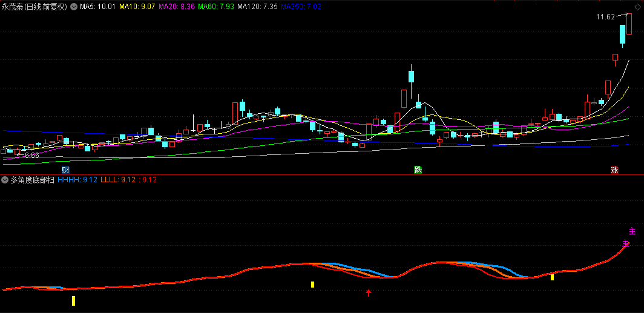Select the blue MA250 legend label
Screen dimensions: 644x313
point(301,7)
